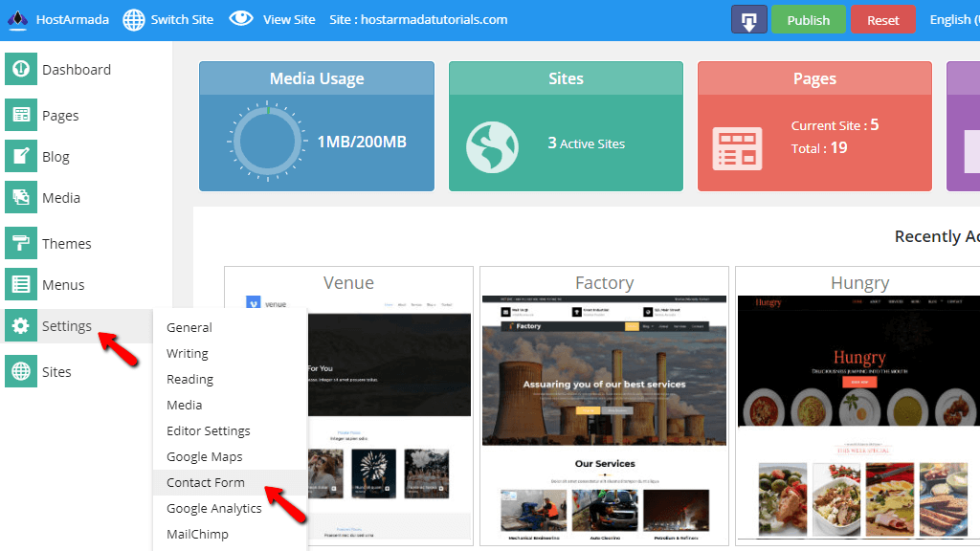Viewport: 980px width, 551px height.
Task: Click the Factory theme title
Action: (605, 283)
